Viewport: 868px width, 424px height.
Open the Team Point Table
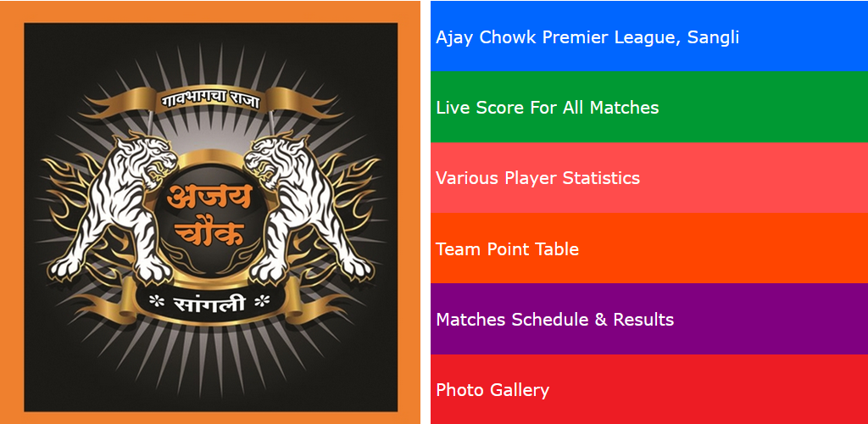tap(648, 248)
